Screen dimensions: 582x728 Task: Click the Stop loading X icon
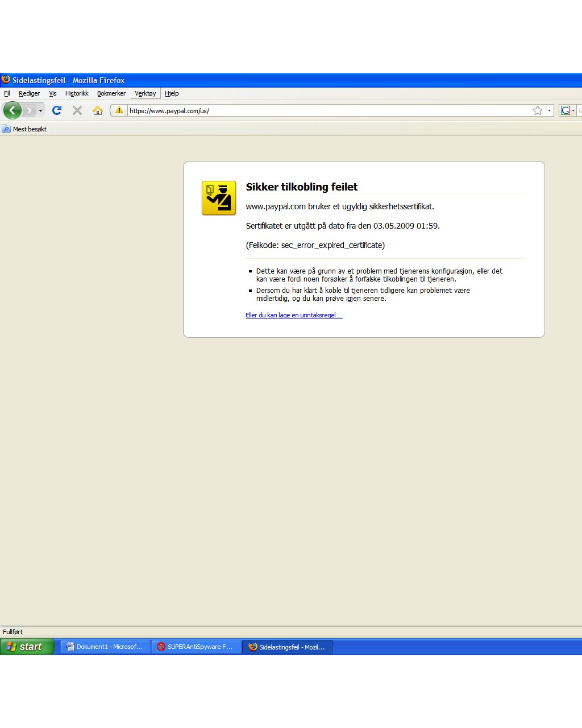(77, 110)
